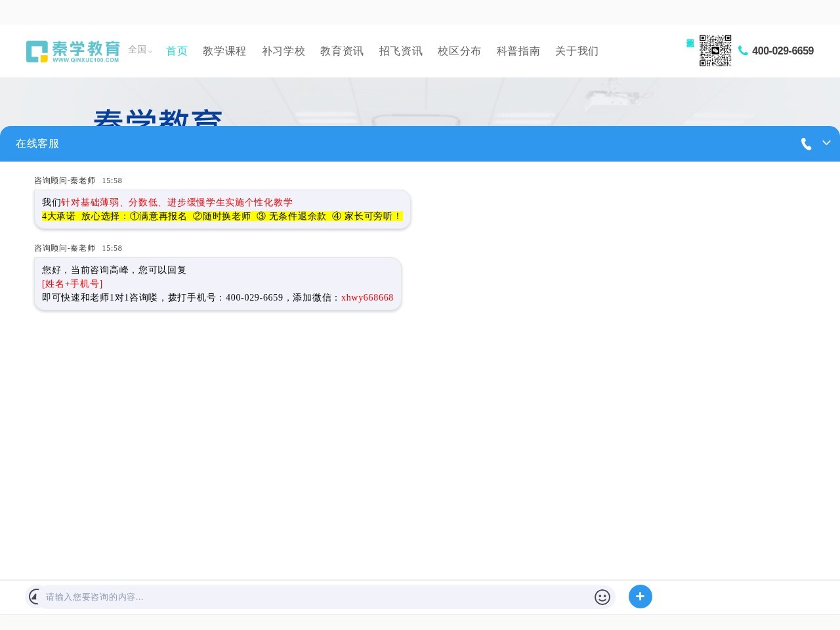Open the 关于我们 page

click(x=576, y=51)
